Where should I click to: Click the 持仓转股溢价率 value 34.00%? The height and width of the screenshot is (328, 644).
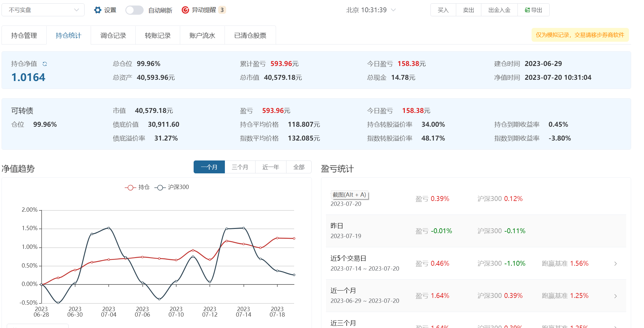pos(433,125)
